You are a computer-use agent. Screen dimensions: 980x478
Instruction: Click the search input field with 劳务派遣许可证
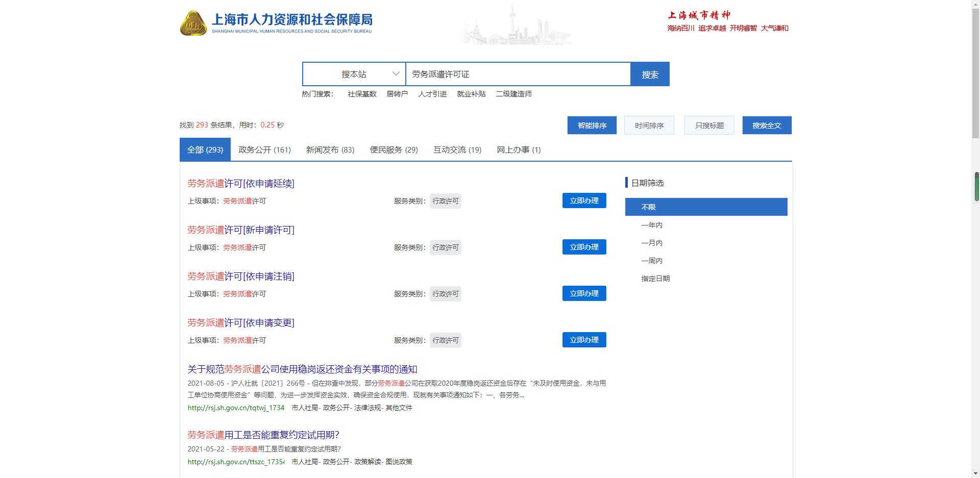click(x=518, y=74)
